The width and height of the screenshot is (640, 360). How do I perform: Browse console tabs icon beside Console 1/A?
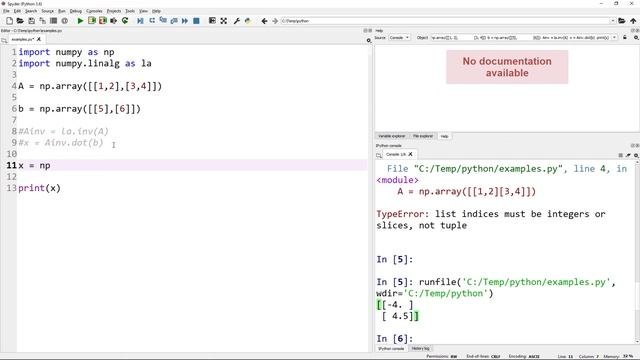379,155
